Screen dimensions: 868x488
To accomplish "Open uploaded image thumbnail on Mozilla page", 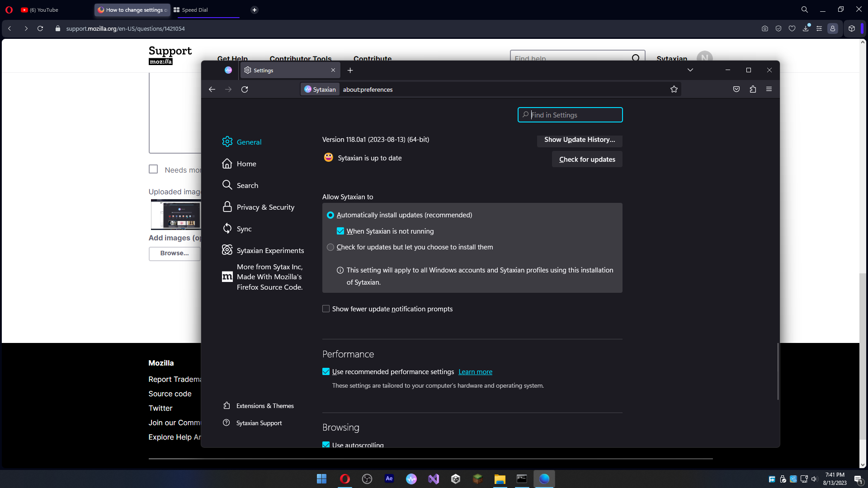I will pyautogui.click(x=176, y=215).
